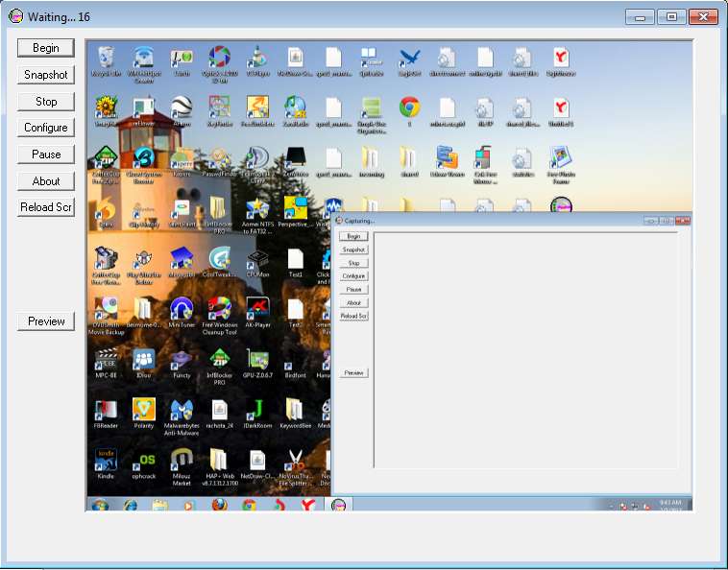The image size is (728, 570).
Task: Select the Google Chrome desktop icon in preview
Action: pyautogui.click(x=409, y=107)
